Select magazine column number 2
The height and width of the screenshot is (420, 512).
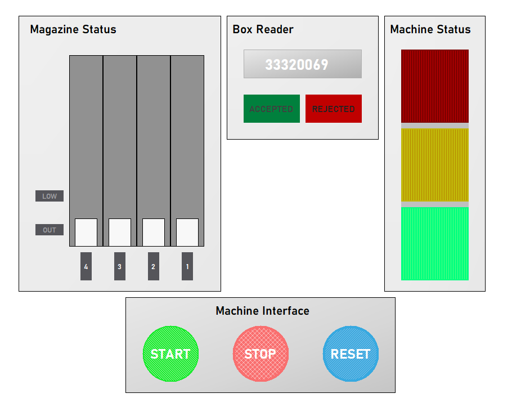tap(153, 266)
